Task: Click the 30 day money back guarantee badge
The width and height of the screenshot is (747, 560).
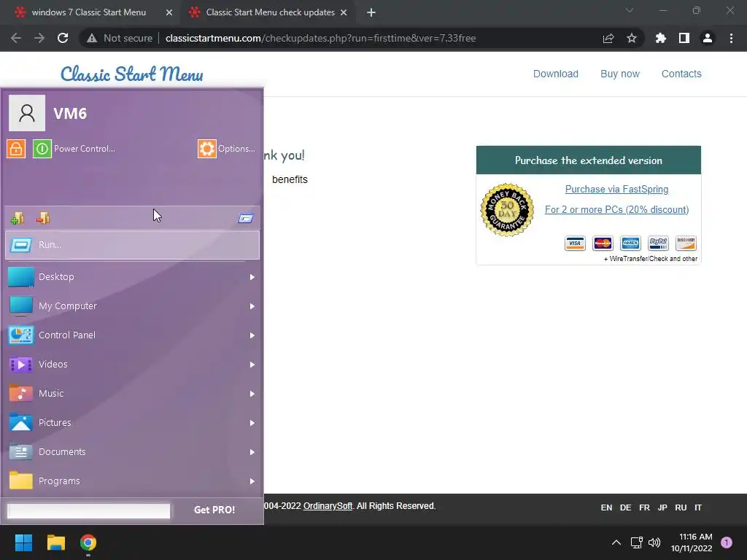Action: [507, 209]
